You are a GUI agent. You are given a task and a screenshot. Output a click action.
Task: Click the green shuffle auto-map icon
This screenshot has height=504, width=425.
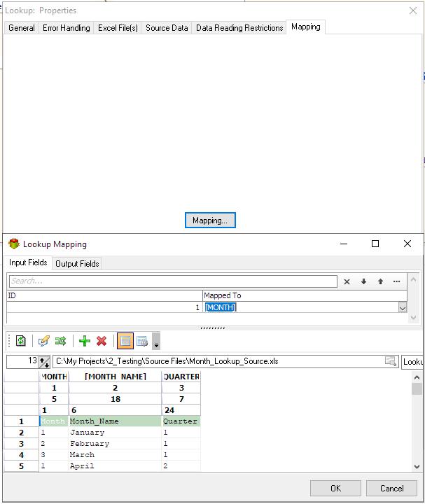(x=60, y=341)
